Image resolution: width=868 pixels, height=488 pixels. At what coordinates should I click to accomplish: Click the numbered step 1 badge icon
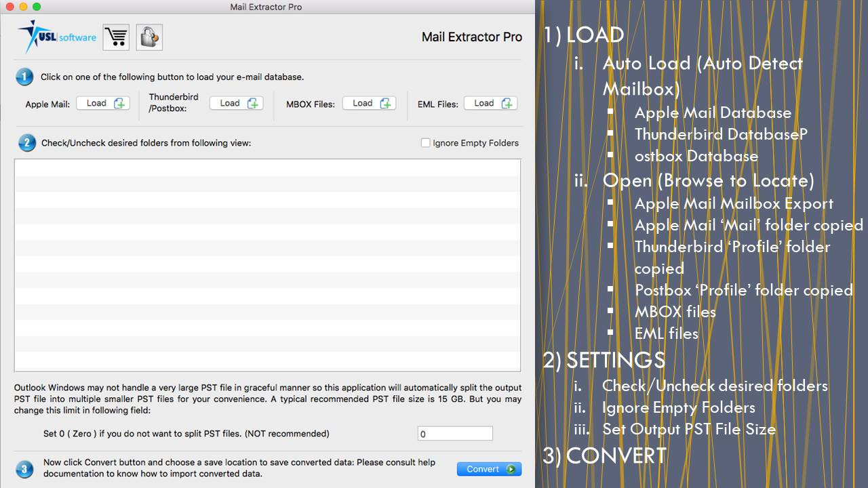coord(24,77)
